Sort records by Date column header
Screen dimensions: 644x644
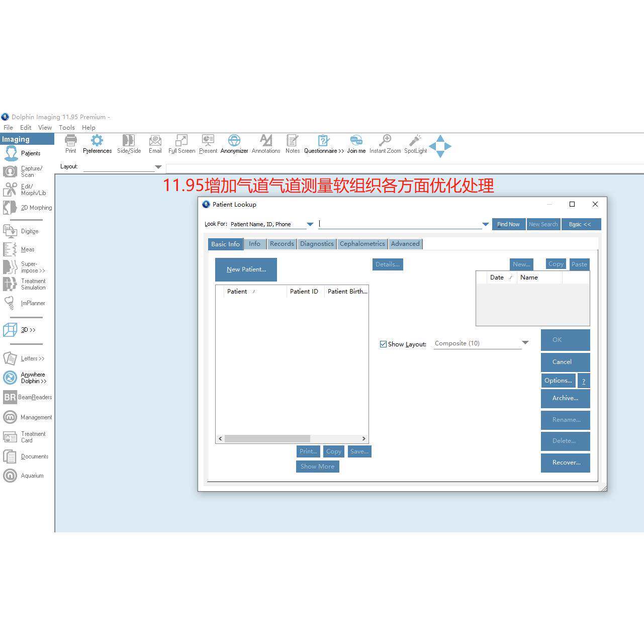coord(502,278)
